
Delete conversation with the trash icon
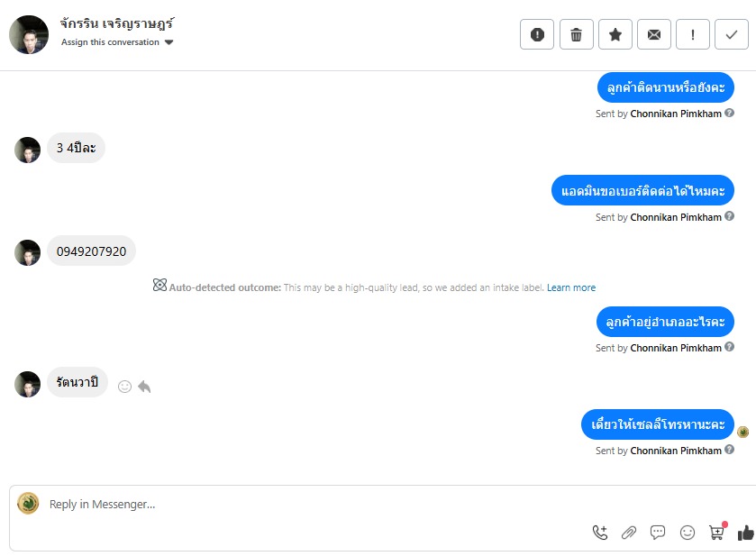pyautogui.click(x=576, y=34)
